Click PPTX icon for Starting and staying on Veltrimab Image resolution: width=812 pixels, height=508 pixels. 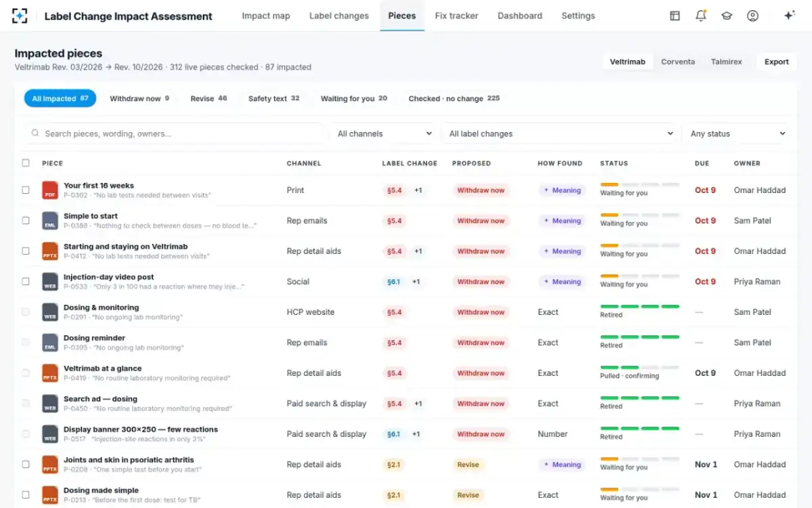(49, 251)
